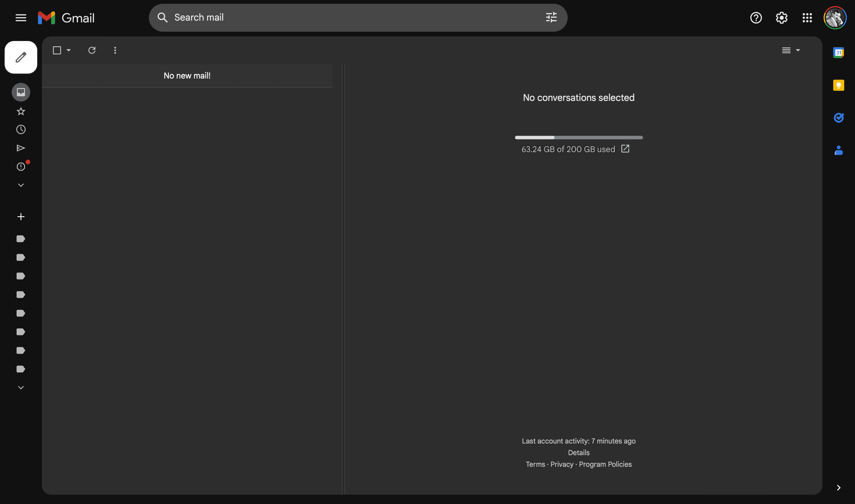Open Google Calendar side panel

(838, 53)
